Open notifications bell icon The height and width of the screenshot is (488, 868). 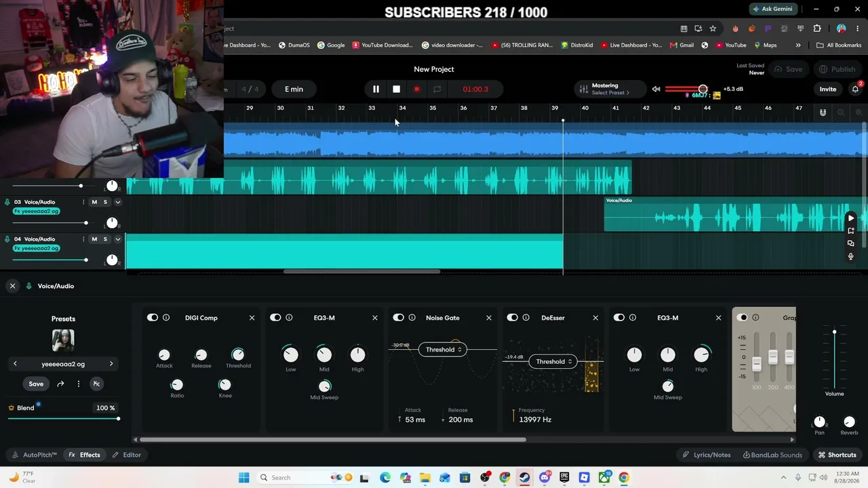(855, 89)
